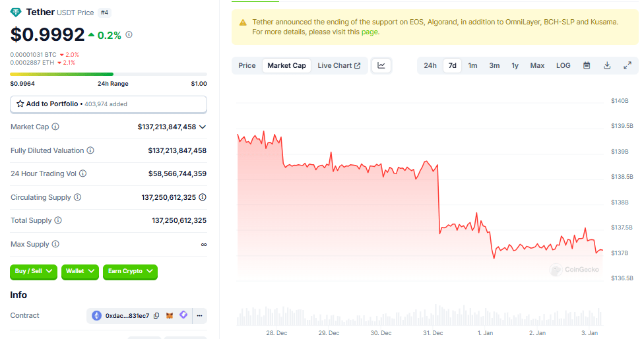This screenshot has width=644, height=339.
Task: Click the $0.9964 24h low value
Action: [x=22, y=84]
